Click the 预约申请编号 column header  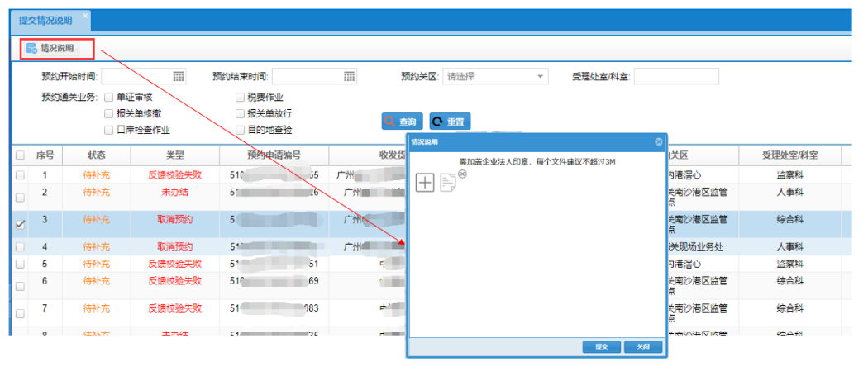click(x=274, y=155)
